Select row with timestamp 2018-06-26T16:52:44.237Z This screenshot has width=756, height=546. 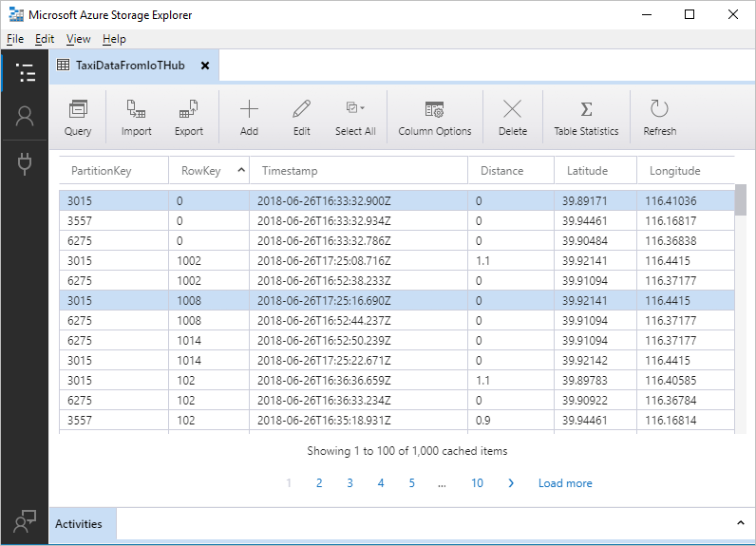tap(397, 320)
